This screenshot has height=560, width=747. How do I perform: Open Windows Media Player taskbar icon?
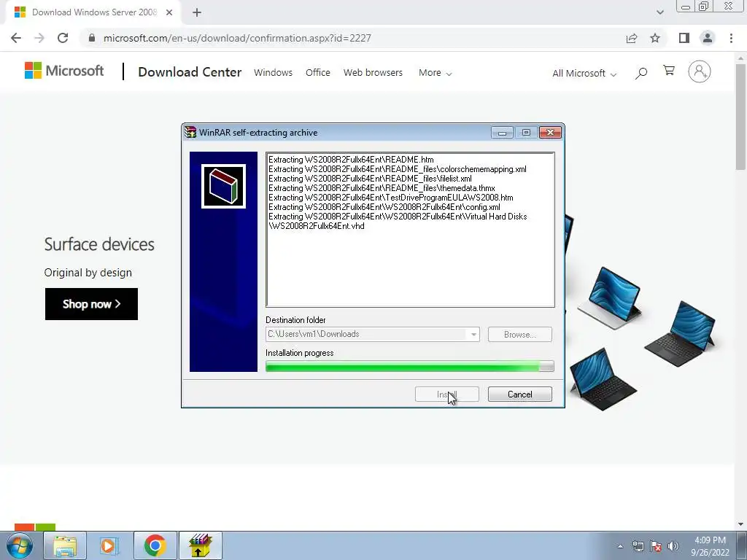pos(109,545)
